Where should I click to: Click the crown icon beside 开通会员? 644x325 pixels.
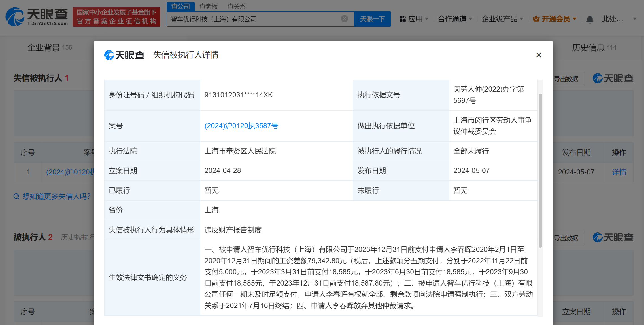point(536,18)
